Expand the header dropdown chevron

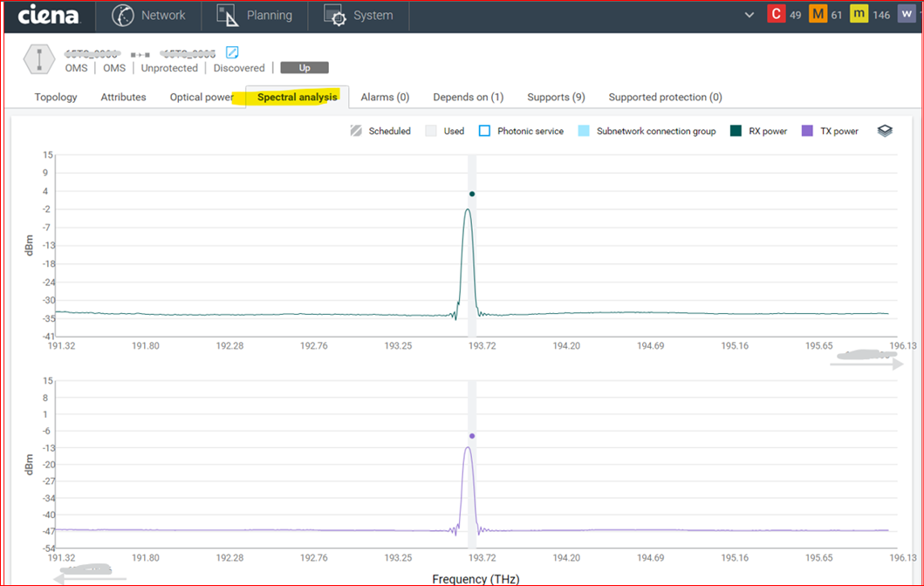coord(749,15)
